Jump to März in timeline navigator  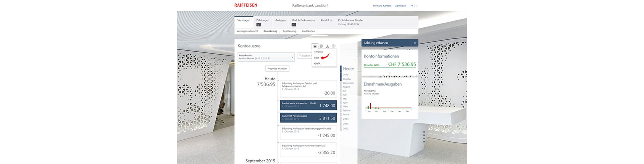coord(345,106)
